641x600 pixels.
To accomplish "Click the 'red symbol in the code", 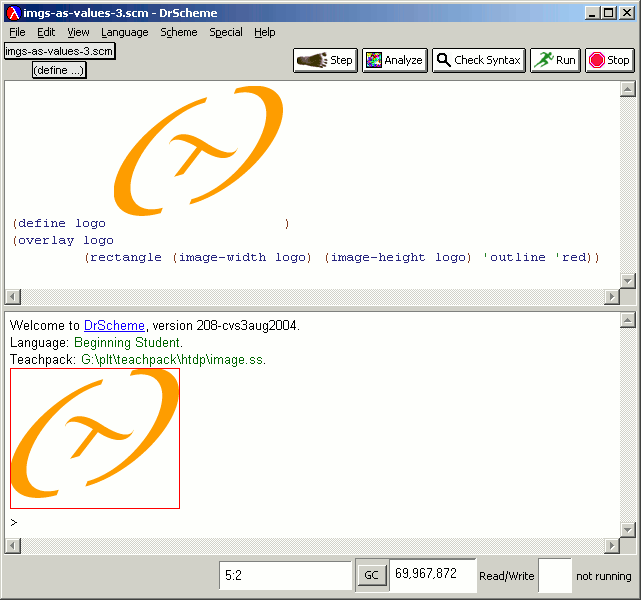I will coord(572,257).
